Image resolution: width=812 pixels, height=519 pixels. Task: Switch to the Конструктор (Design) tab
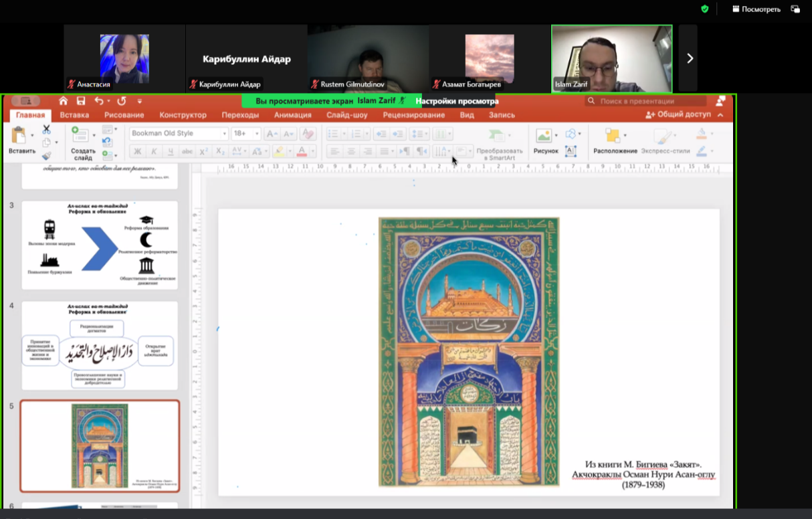pos(183,115)
